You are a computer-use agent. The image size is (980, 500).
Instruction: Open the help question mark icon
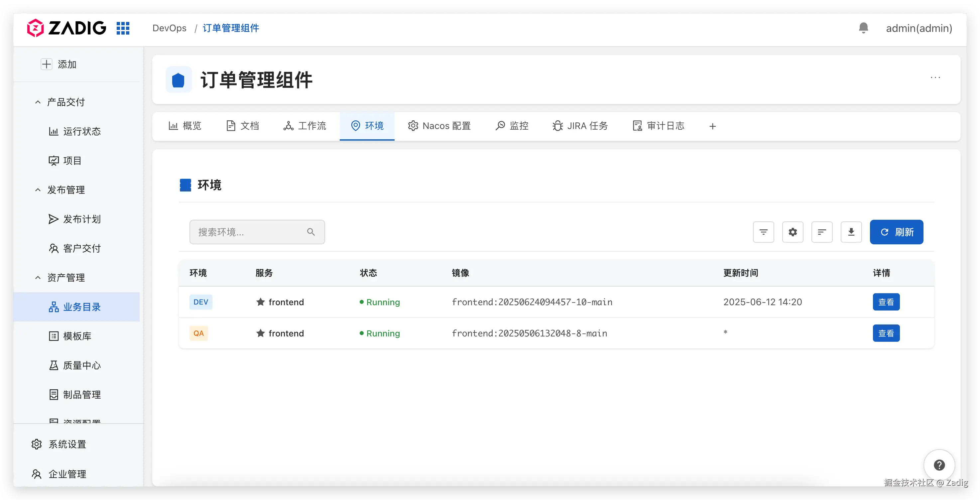pos(939,465)
